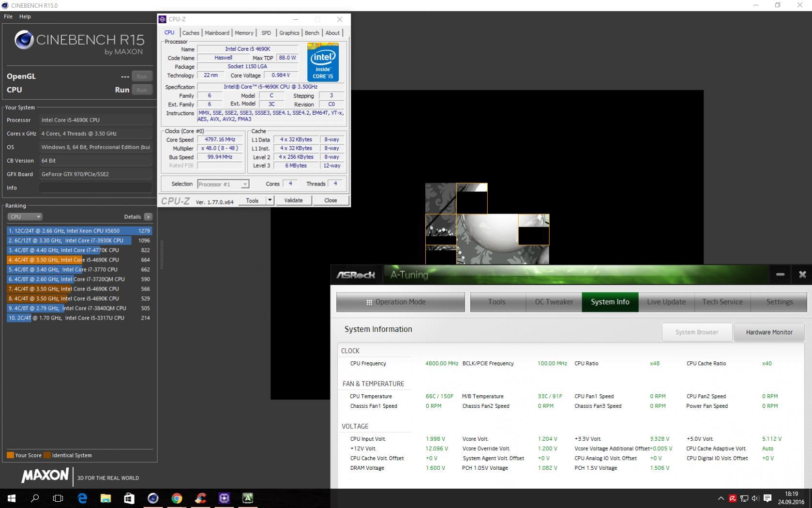Open taskbar search magnifier

[35, 498]
